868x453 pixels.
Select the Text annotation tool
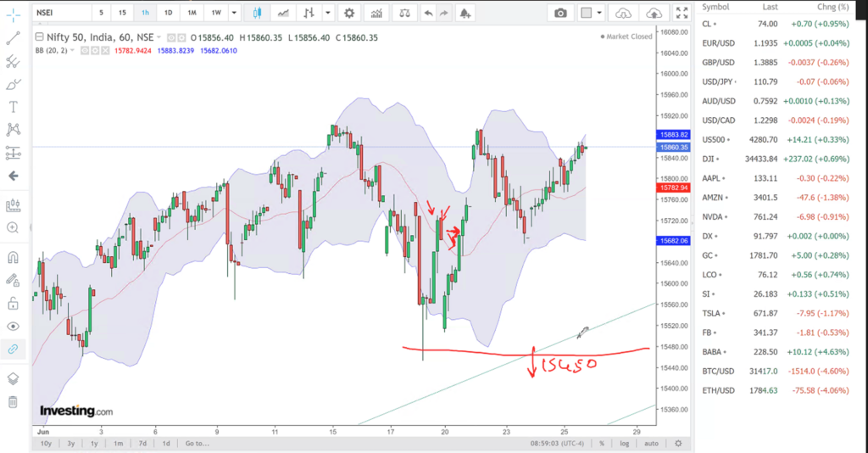point(13,107)
